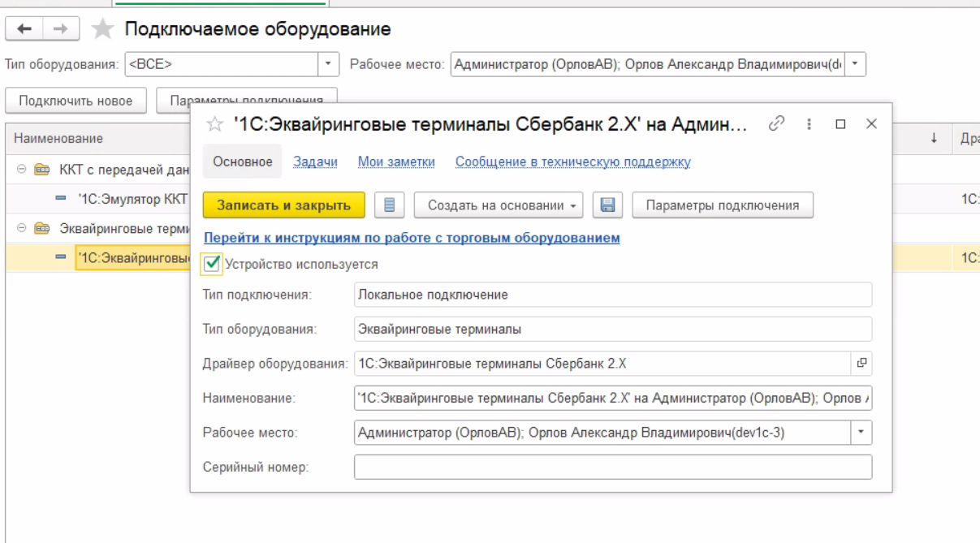Viewport: 980px width, 543px height.
Task: Click the document list icon button
Action: [x=389, y=205]
